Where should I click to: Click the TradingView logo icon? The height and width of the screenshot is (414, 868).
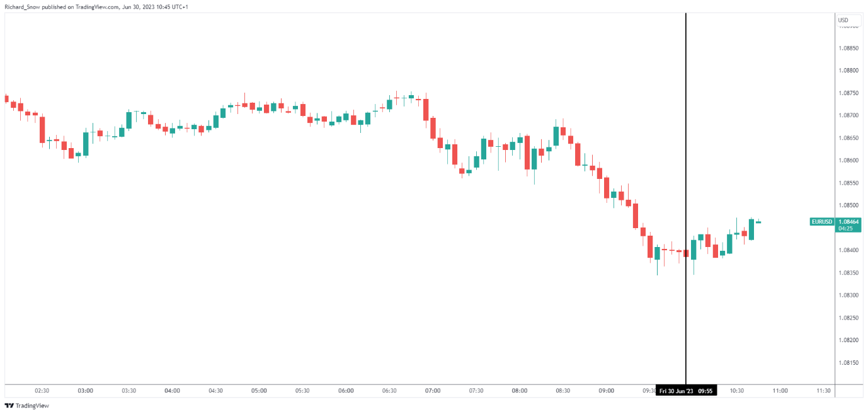tap(9, 406)
